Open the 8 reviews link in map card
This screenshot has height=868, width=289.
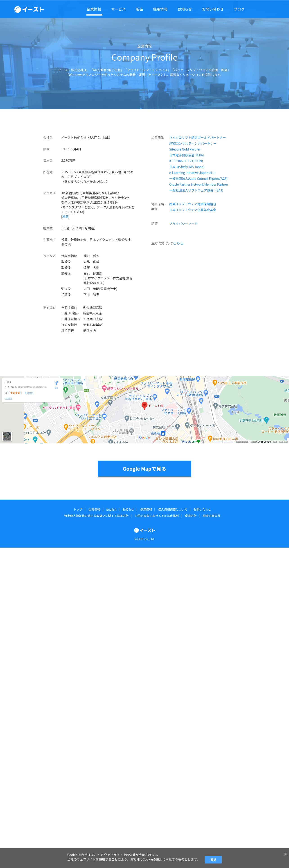tap(29, 393)
